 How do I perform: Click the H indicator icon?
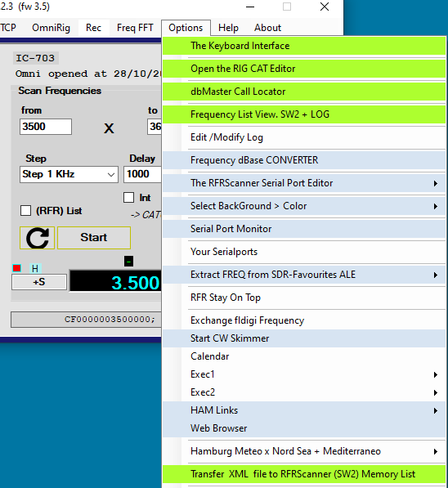[x=35, y=268]
